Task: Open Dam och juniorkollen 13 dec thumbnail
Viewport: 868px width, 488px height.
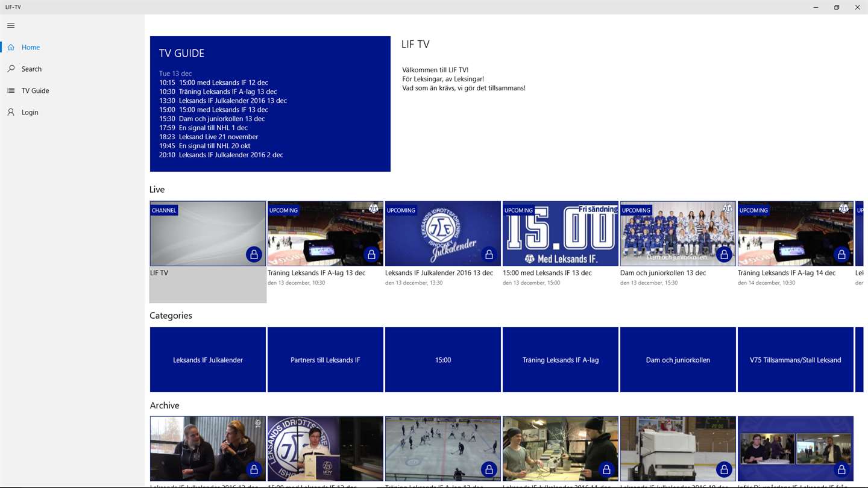Action: click(678, 234)
